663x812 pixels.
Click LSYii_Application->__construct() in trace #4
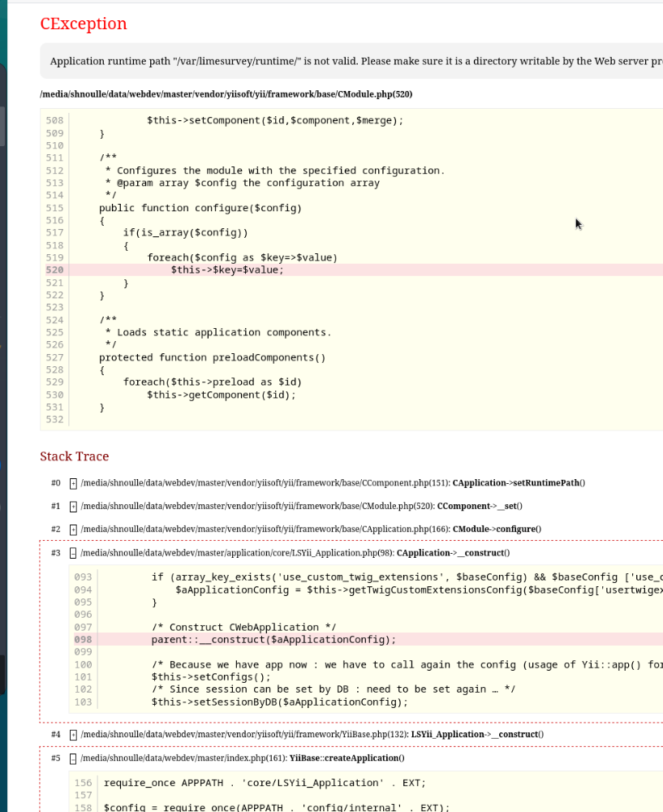point(477,734)
